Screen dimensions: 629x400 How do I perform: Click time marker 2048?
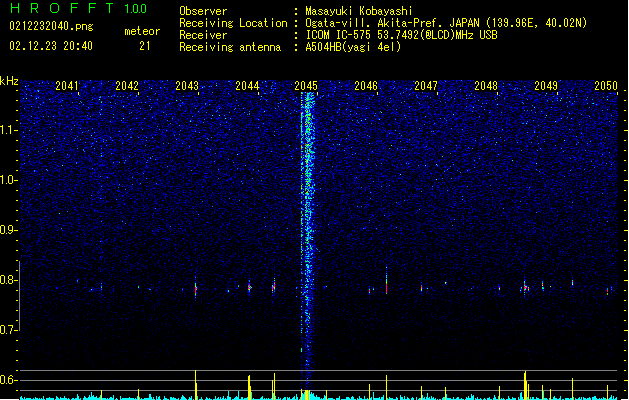click(x=486, y=86)
